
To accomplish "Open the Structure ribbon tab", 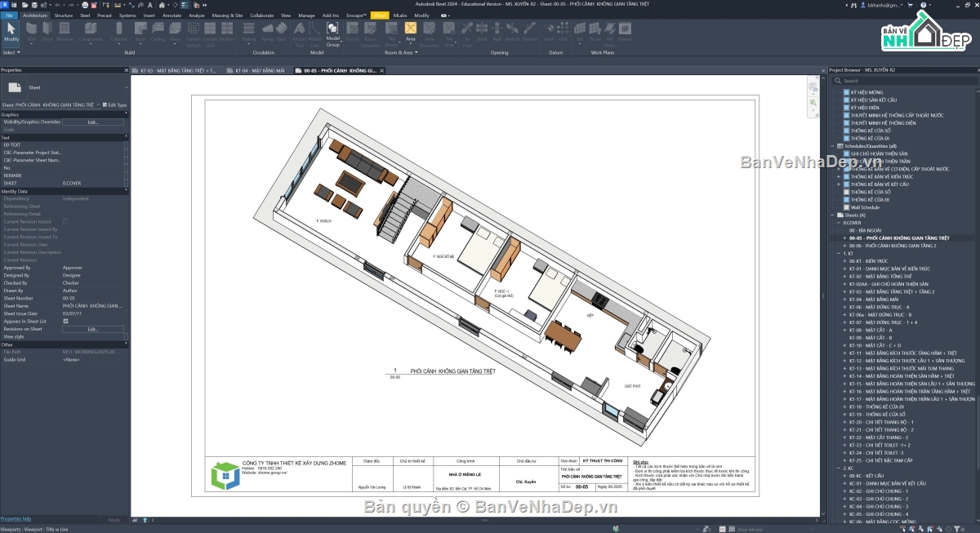I will point(63,16).
